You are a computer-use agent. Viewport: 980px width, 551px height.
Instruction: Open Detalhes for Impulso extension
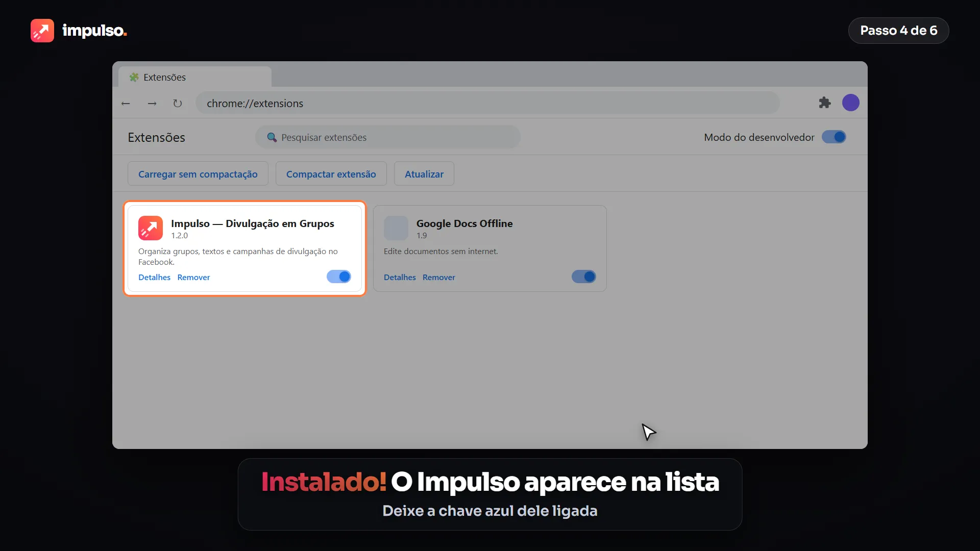point(155,277)
